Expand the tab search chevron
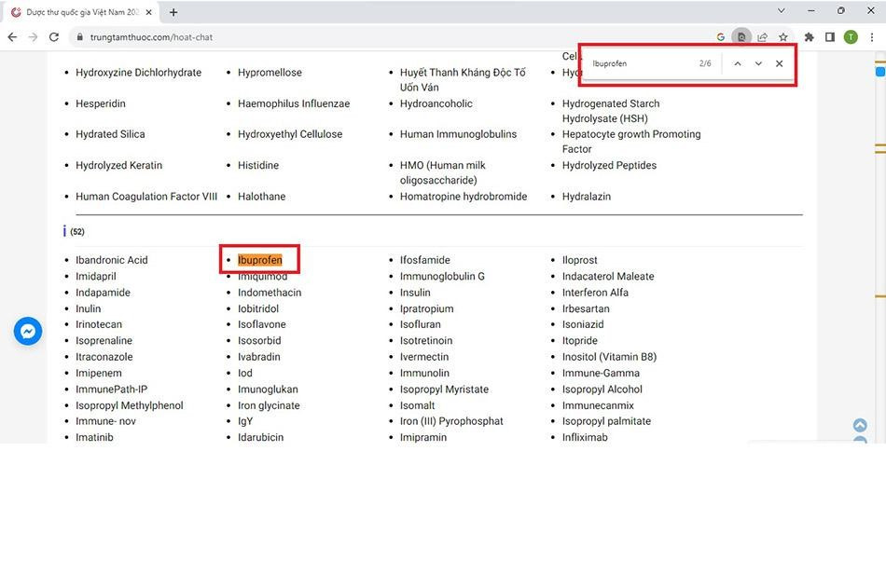The height and width of the screenshot is (588, 886). click(x=782, y=11)
